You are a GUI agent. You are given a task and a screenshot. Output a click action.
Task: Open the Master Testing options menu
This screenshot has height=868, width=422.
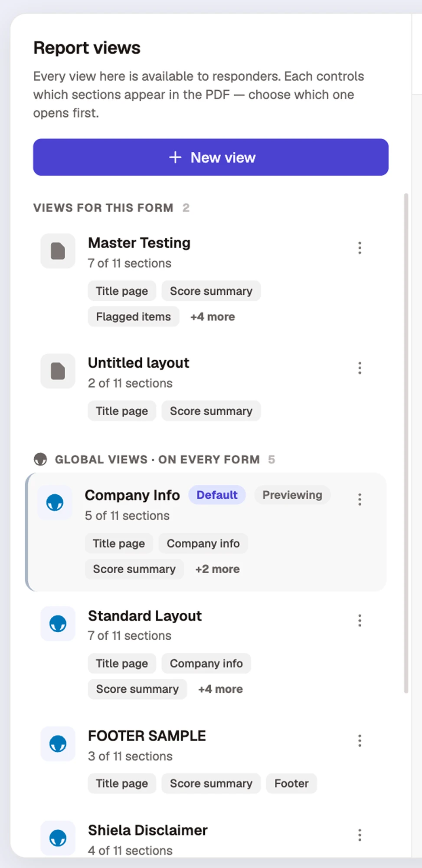tap(360, 248)
